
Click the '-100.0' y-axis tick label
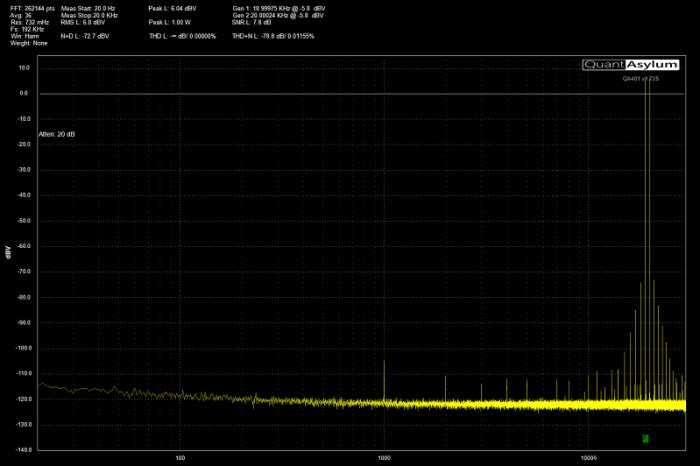(x=23, y=348)
